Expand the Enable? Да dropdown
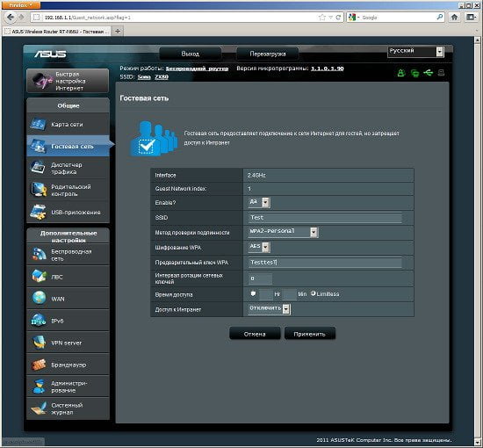The image size is (483, 448). (259, 202)
